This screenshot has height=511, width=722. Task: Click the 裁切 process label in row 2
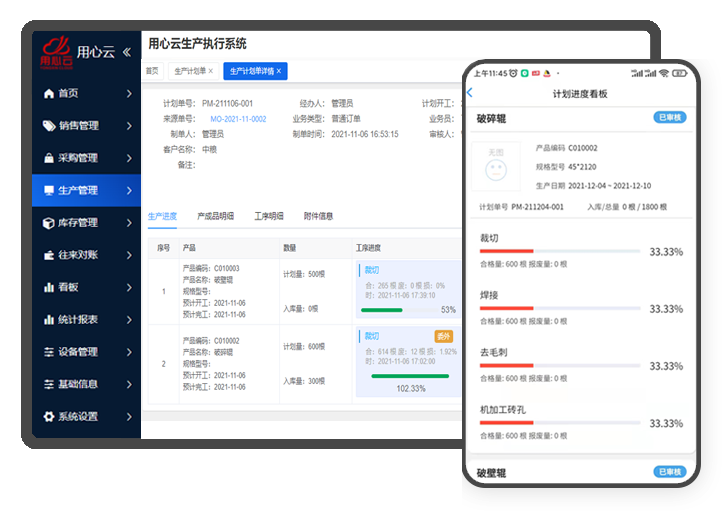[372, 336]
